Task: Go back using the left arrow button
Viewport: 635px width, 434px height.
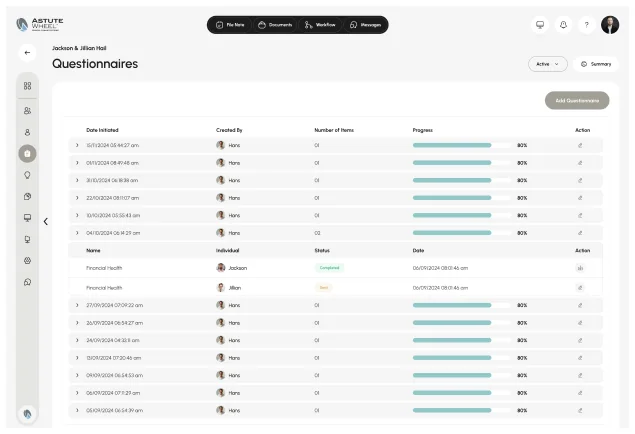Action: click(x=27, y=53)
